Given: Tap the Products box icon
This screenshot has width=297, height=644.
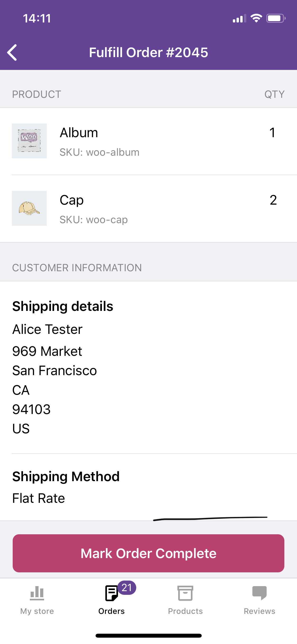Looking at the screenshot, I should click(x=185, y=593).
